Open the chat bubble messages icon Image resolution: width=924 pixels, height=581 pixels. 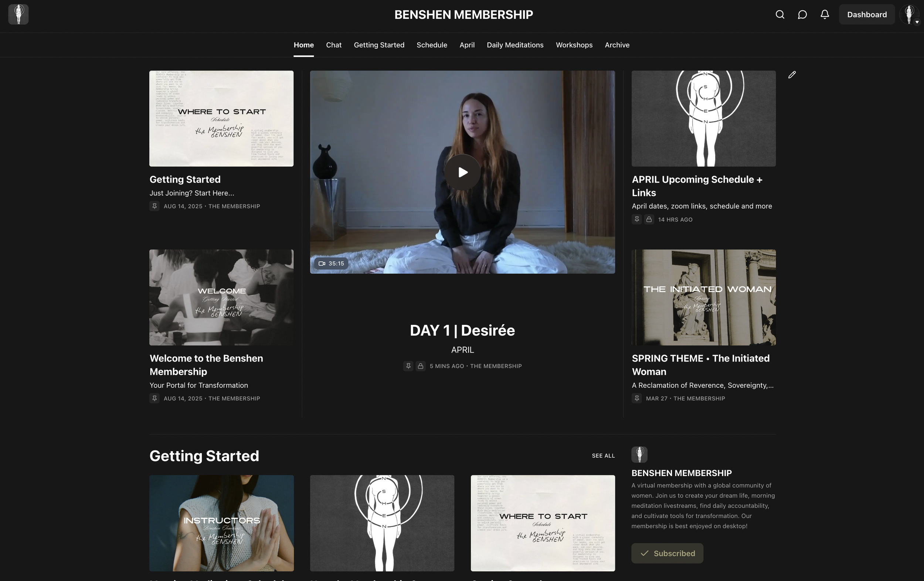tap(802, 14)
